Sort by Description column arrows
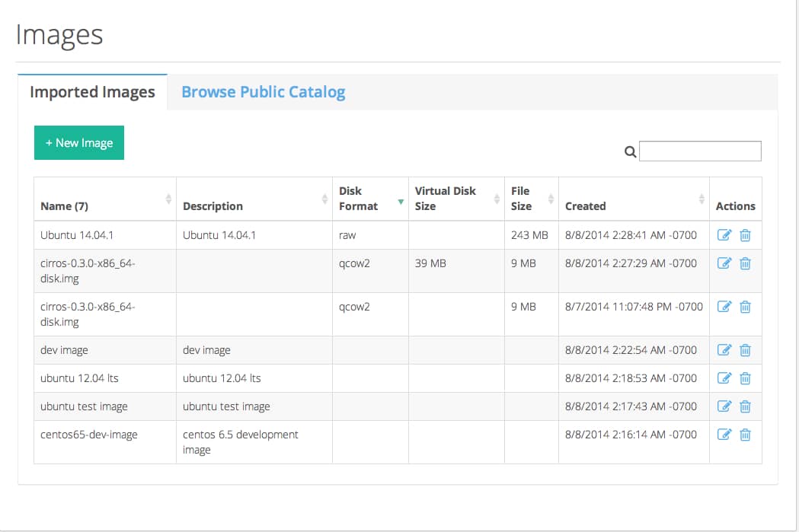 click(324, 199)
